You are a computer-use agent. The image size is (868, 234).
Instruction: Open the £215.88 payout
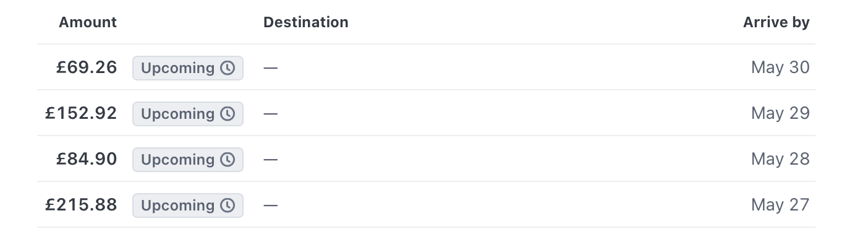(81, 205)
